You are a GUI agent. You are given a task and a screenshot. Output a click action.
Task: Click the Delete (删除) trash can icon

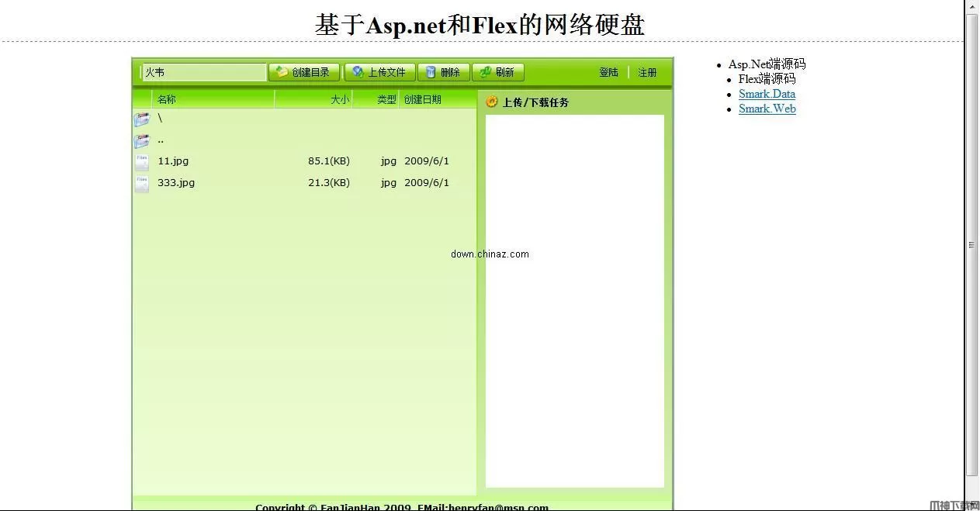pos(431,72)
